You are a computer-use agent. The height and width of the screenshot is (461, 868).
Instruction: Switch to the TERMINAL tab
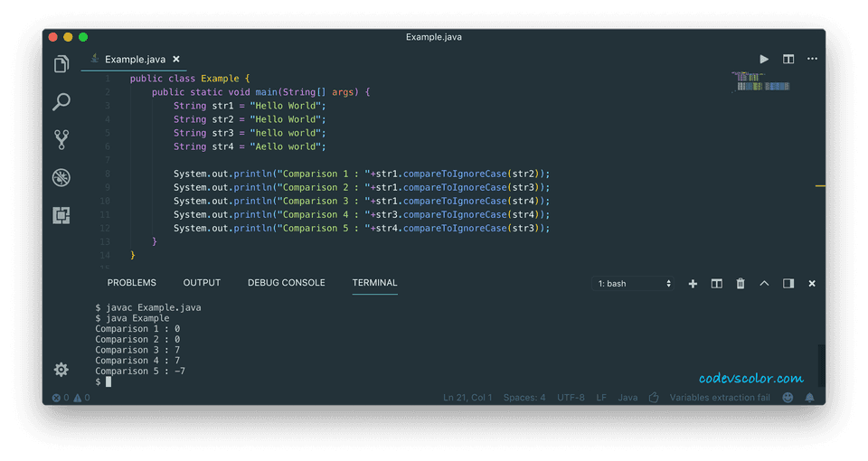[x=374, y=283]
